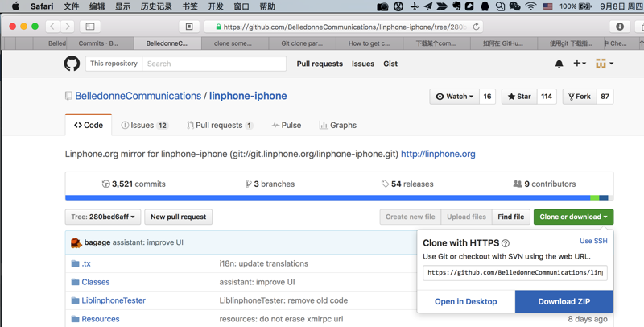Open the Safari downloads icon
The width and height of the screenshot is (644, 327).
coord(620,27)
